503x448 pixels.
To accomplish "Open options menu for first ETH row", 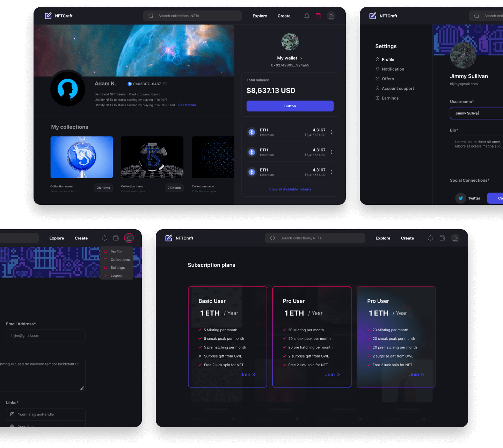I will point(331,132).
